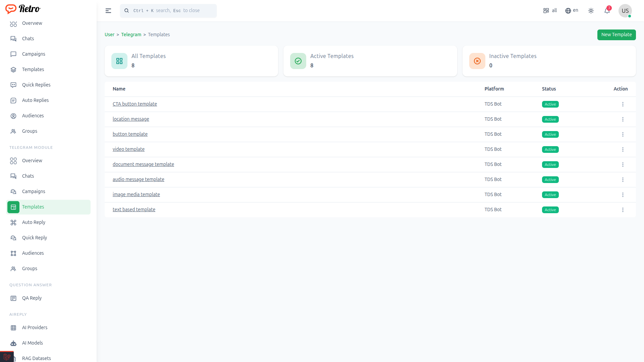Screen dimensions: 644x362
Task: Toggle light/dark theme sun icon
Action: click(591, 11)
